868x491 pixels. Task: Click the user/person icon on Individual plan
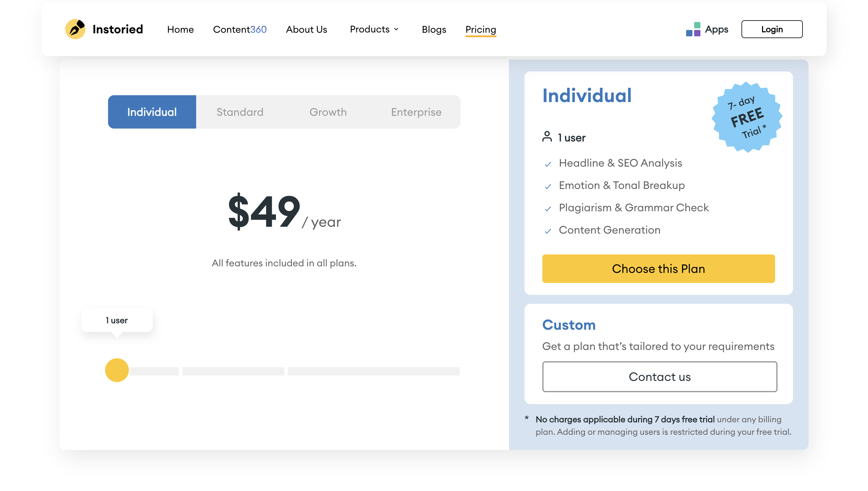[547, 137]
